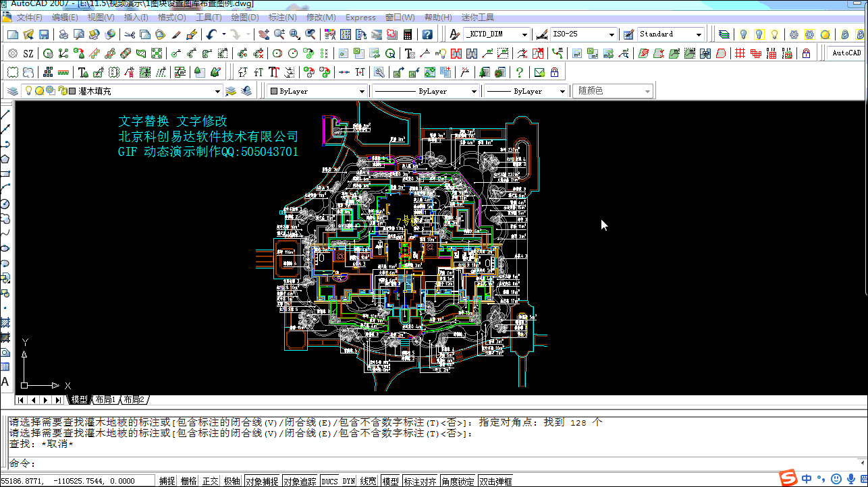Click the Multiline Text A tool
Viewport: 868px width, 487px height.
[x=5, y=382]
